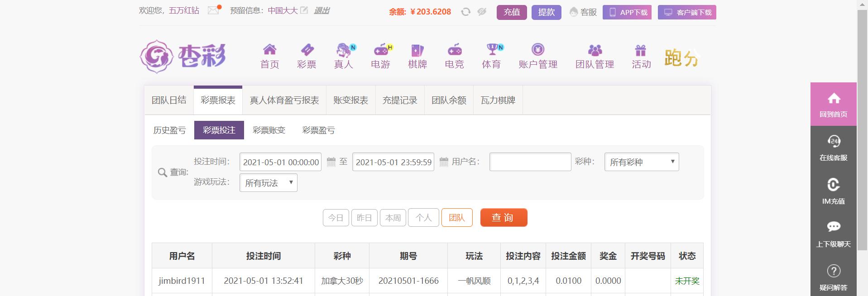
Task: Switch to 充提记录 tab
Action: (400, 100)
